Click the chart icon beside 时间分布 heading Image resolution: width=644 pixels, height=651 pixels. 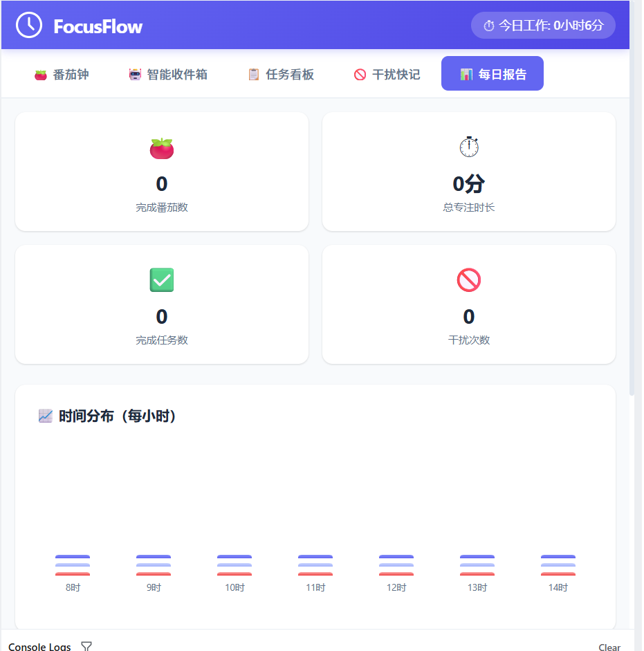coord(46,416)
